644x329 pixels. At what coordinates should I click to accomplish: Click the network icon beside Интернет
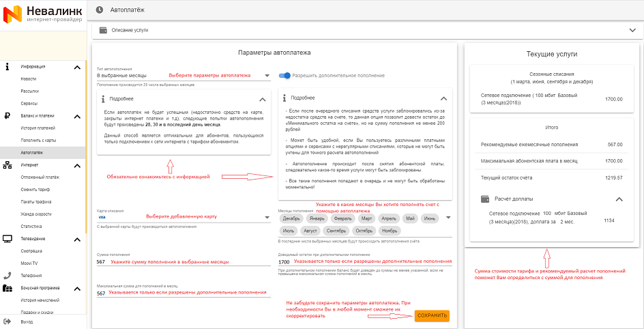tap(8, 164)
